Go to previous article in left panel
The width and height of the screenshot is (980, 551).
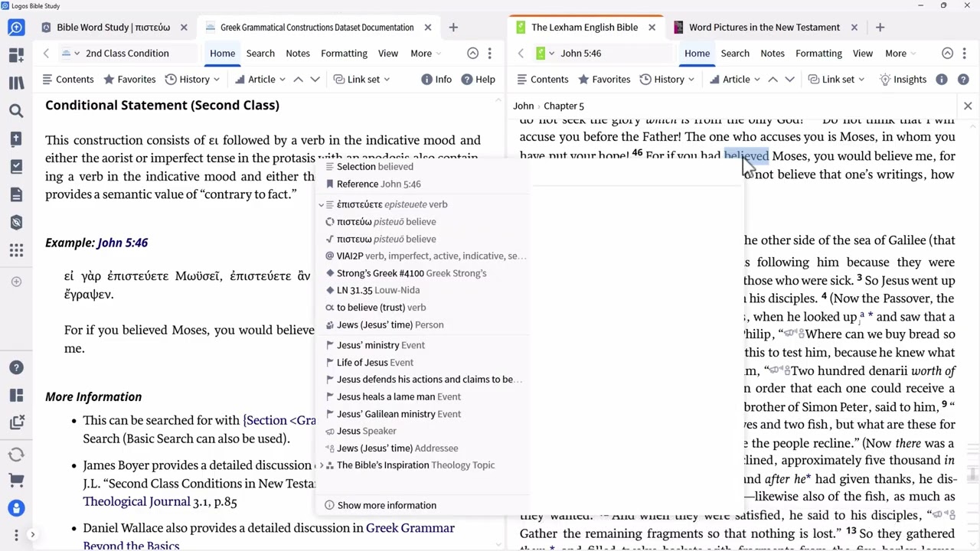pos(299,80)
